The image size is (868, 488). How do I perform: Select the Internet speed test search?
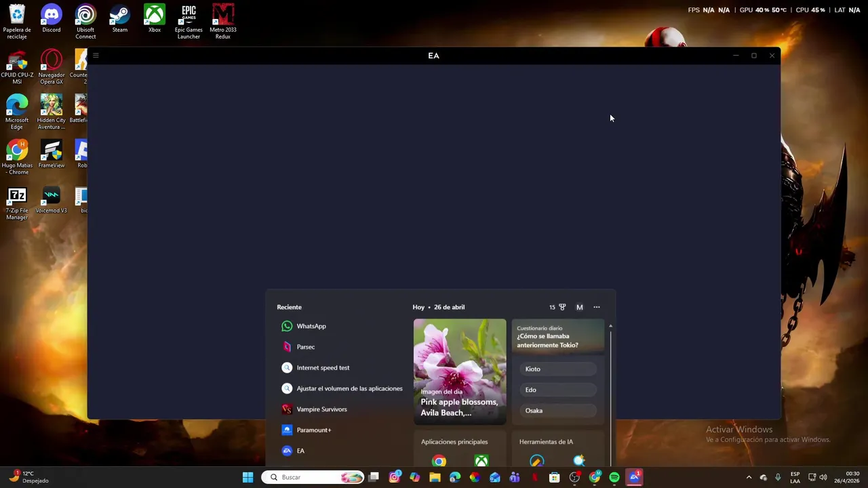click(316, 368)
